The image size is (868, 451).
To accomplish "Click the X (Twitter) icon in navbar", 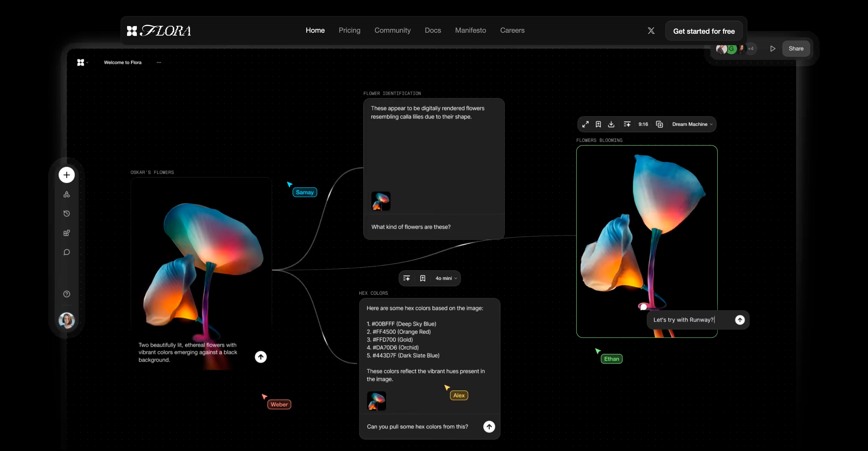I will (x=651, y=31).
